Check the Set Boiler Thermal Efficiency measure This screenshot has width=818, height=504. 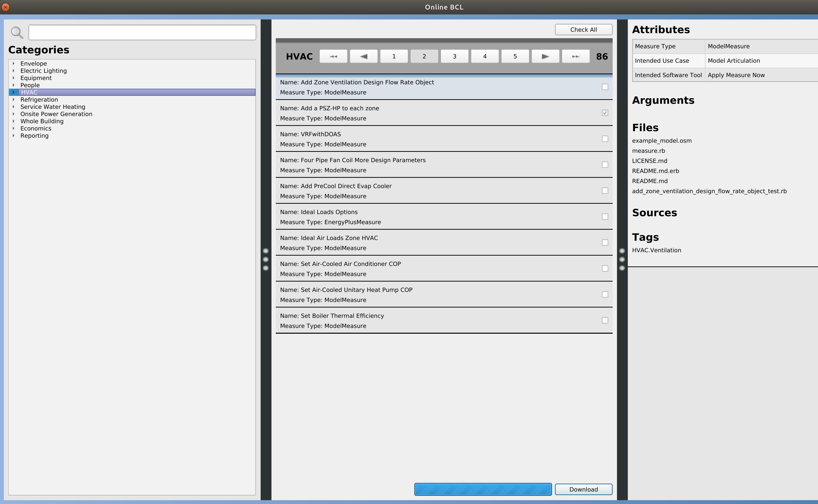pyautogui.click(x=605, y=320)
